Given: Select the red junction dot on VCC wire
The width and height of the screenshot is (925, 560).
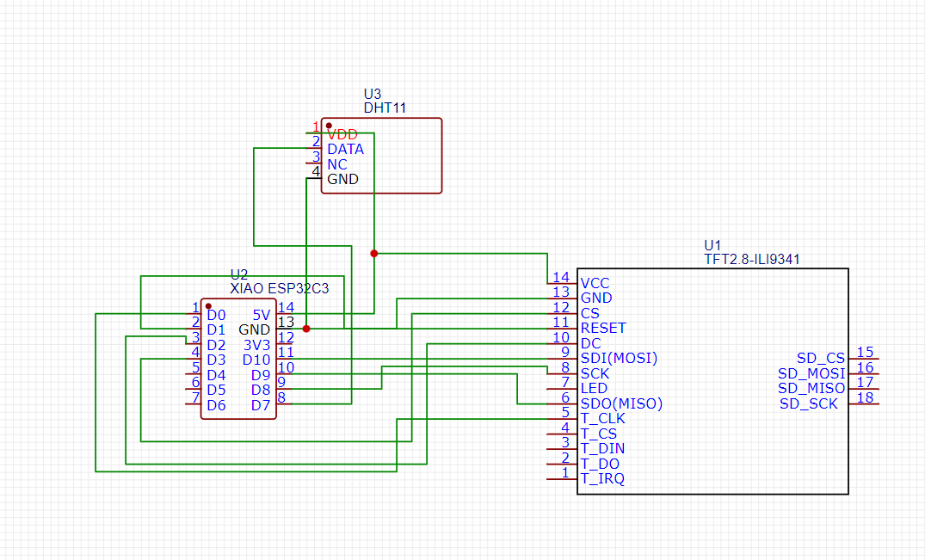Looking at the screenshot, I should point(374,254).
